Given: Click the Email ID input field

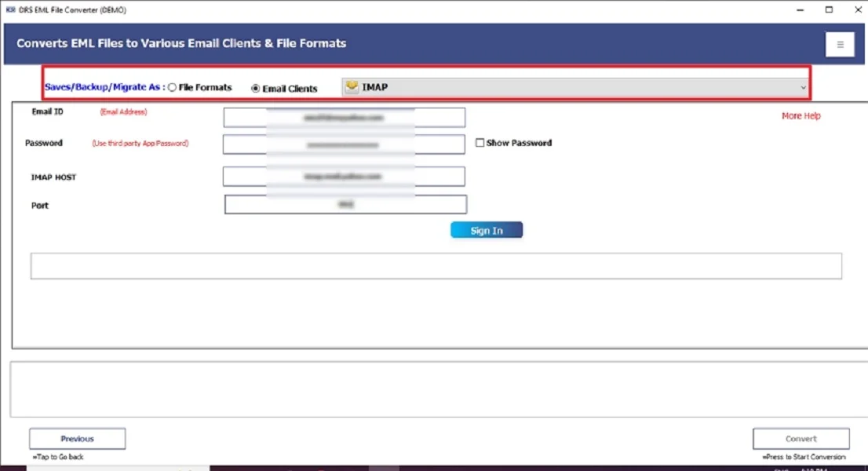Looking at the screenshot, I should (344, 117).
